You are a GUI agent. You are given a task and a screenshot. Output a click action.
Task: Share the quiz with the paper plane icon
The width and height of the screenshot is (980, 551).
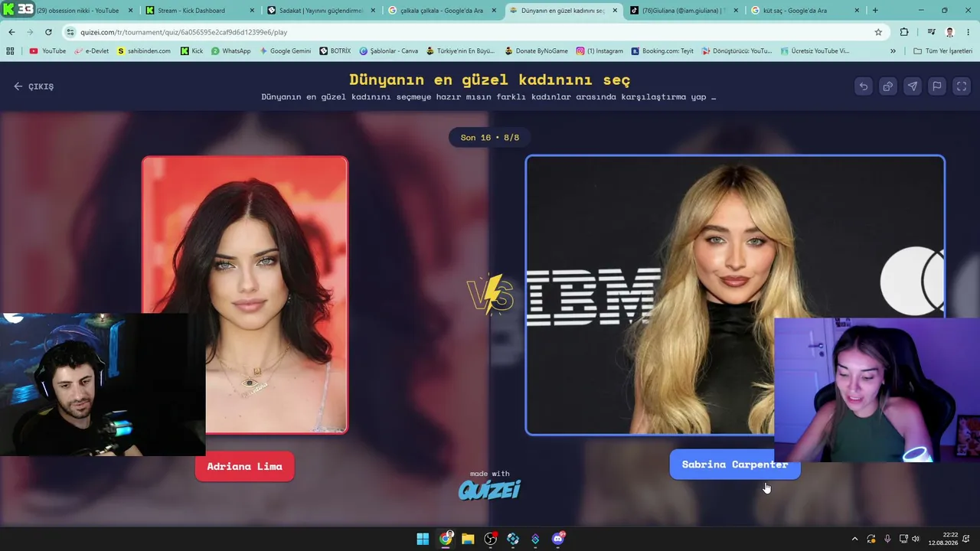pos(913,86)
